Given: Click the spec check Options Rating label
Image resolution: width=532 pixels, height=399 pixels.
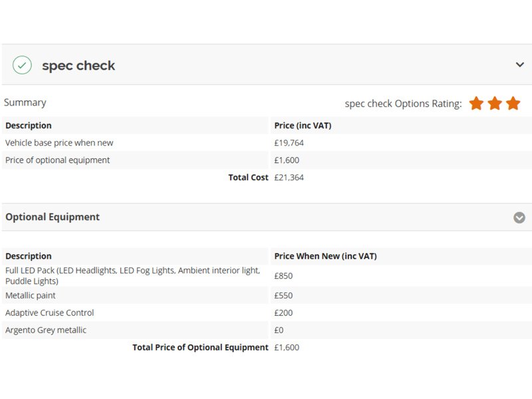Looking at the screenshot, I should [403, 104].
